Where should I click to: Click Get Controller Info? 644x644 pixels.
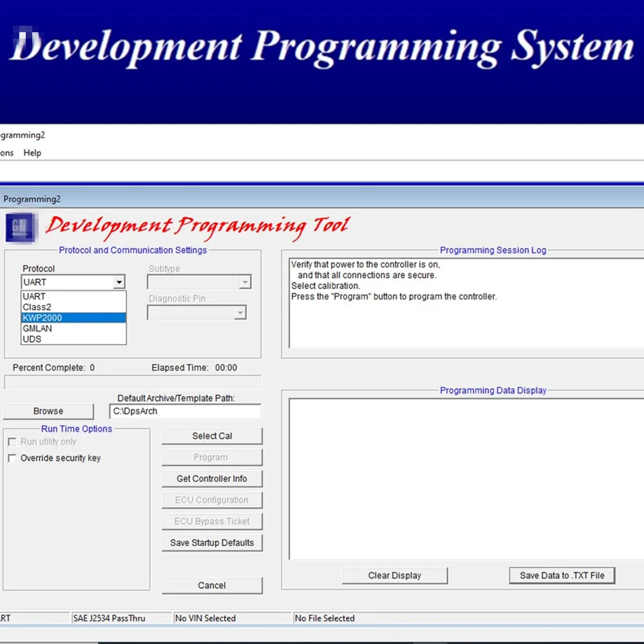tap(212, 478)
